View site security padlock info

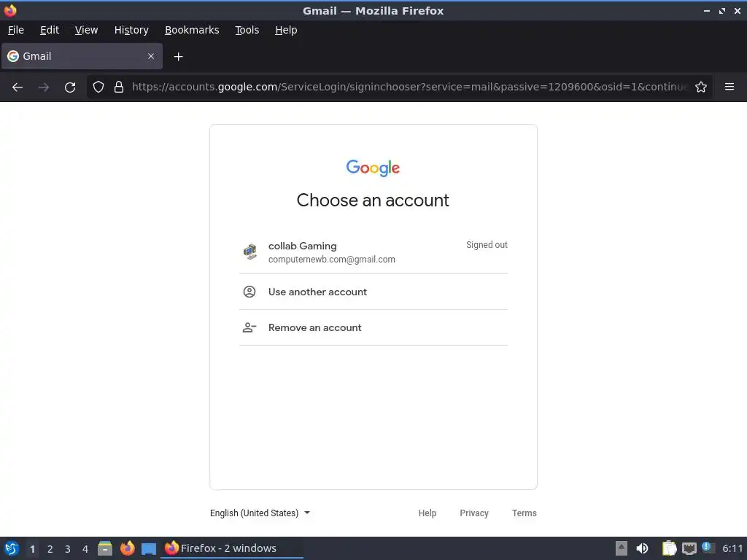click(x=119, y=87)
